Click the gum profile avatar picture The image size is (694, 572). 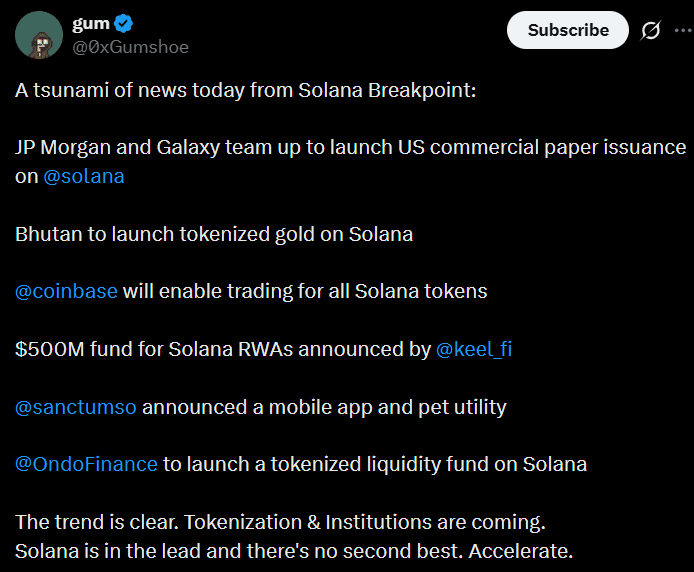coord(38,35)
